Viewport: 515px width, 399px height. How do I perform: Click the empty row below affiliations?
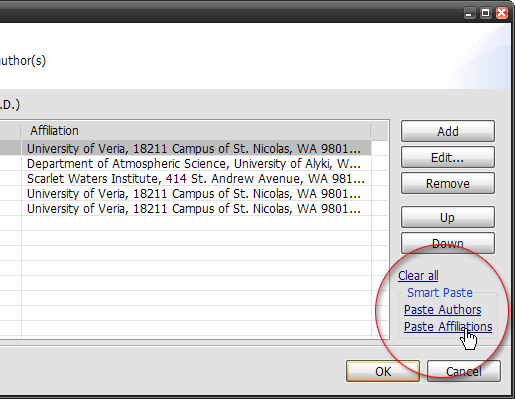pyautogui.click(x=196, y=223)
